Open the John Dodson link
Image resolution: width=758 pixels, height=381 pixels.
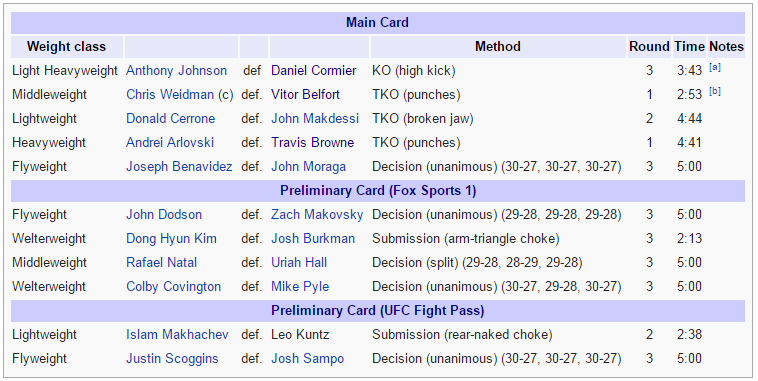[x=164, y=215]
